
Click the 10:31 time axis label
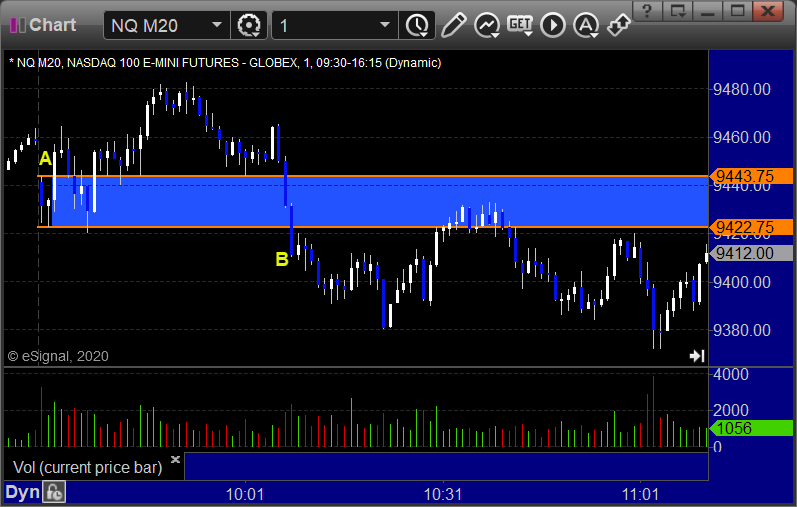pyautogui.click(x=443, y=494)
